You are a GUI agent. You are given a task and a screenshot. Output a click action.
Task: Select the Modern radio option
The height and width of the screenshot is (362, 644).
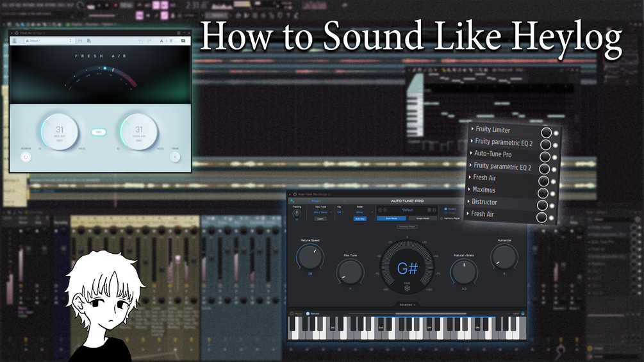coord(445,209)
